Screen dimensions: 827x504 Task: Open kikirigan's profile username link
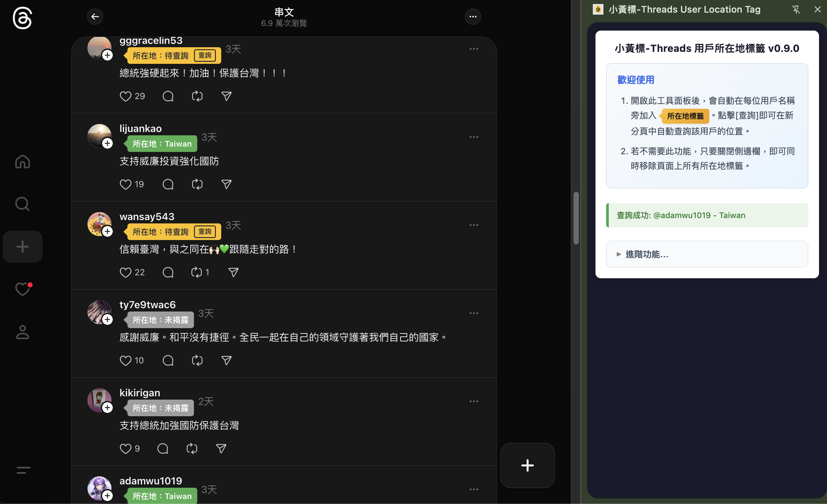[140, 393]
